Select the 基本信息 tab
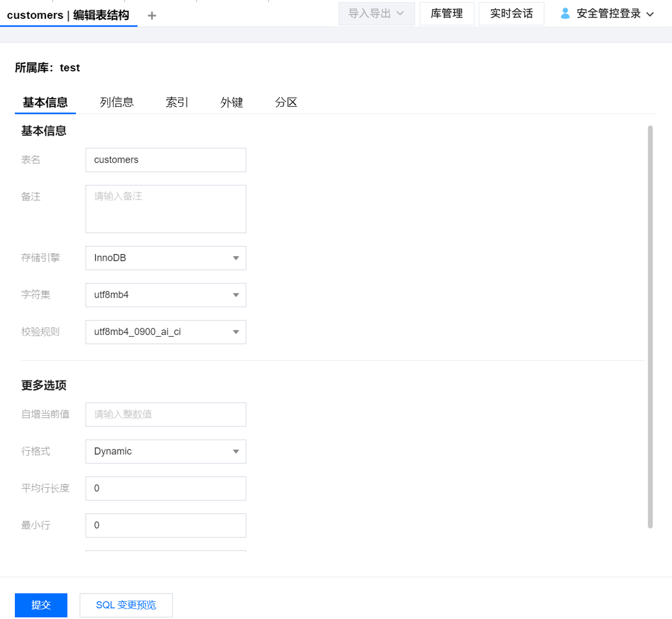The width and height of the screenshot is (672, 619). pos(45,102)
